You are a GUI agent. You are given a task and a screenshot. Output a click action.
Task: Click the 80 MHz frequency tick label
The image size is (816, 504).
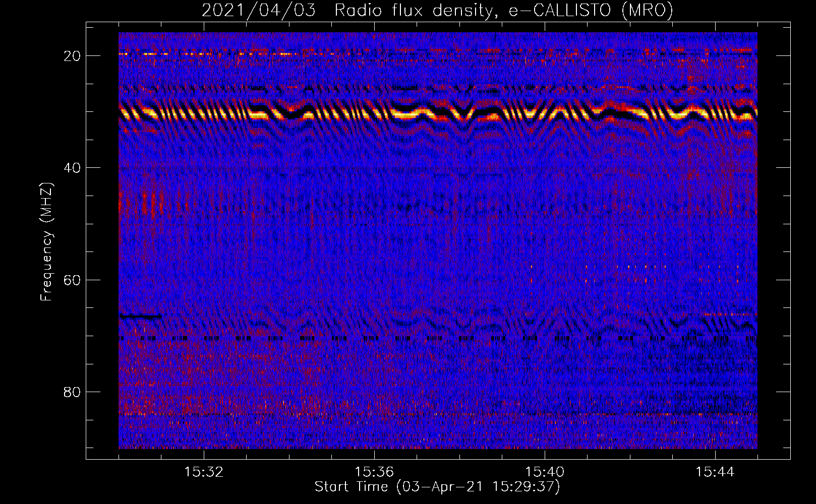pos(72,392)
